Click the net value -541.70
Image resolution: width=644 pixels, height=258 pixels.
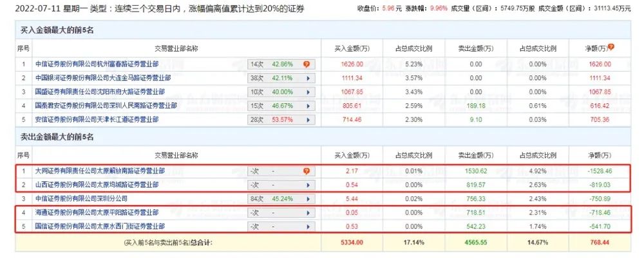[600, 227]
